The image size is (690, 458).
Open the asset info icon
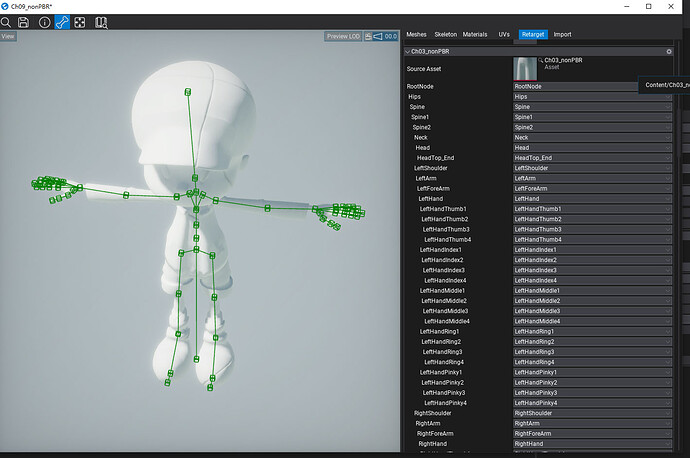(44, 21)
